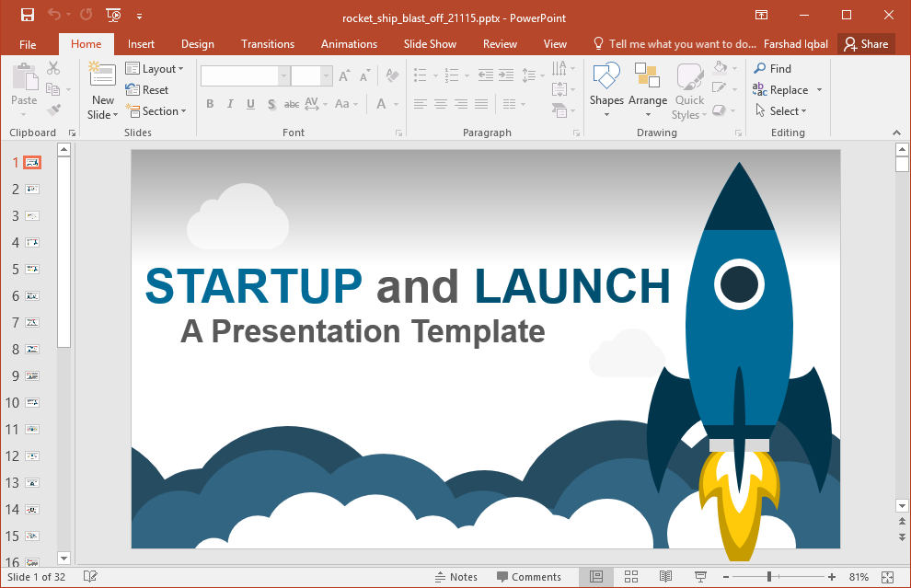
Task: Switch to the Insert tab
Action: click(x=141, y=44)
